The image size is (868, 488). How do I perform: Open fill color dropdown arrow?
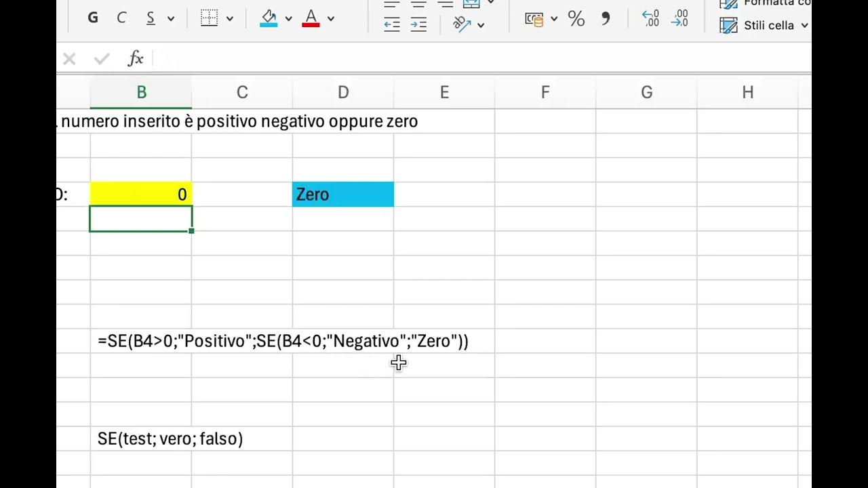click(x=288, y=19)
